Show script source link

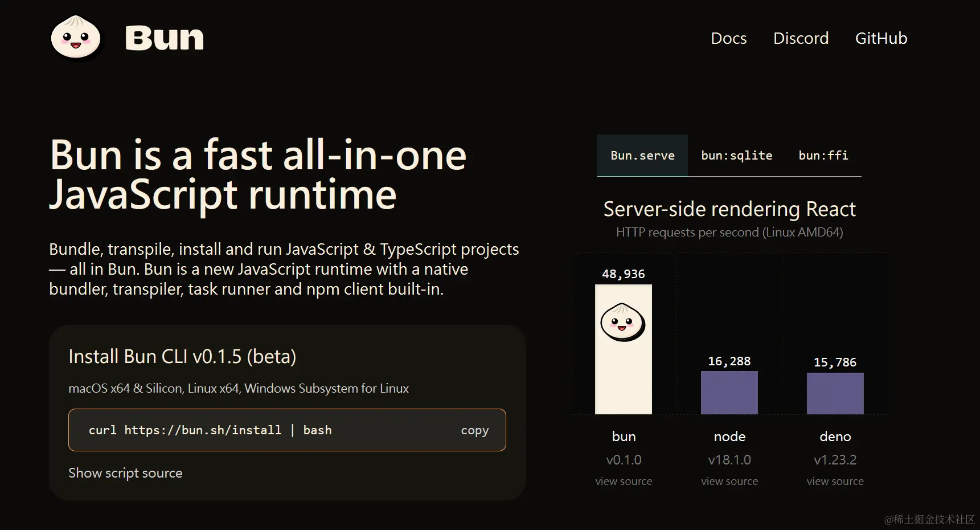click(x=125, y=473)
